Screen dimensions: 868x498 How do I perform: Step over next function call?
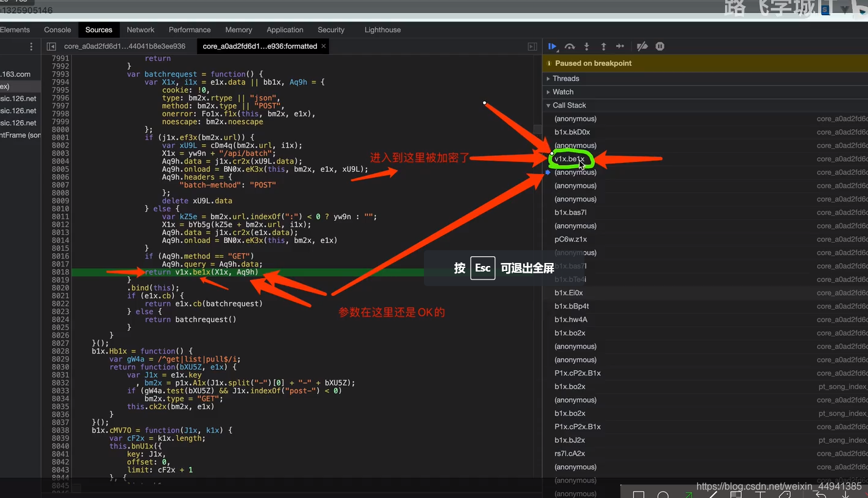(569, 46)
